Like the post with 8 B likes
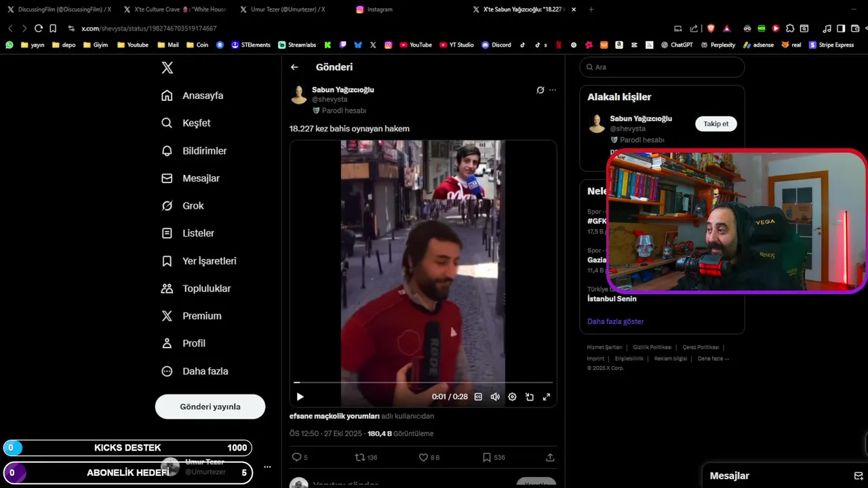Screen dimensions: 868x488 coord(429,457)
